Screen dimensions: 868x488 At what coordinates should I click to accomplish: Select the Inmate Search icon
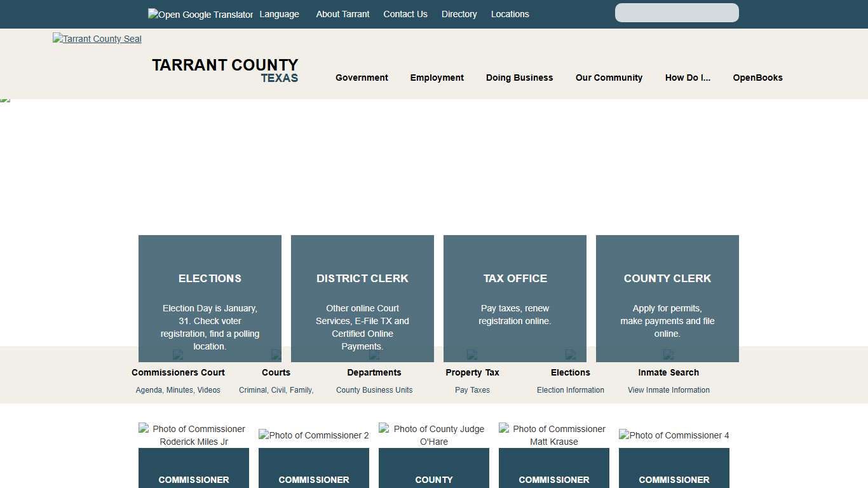click(x=668, y=355)
